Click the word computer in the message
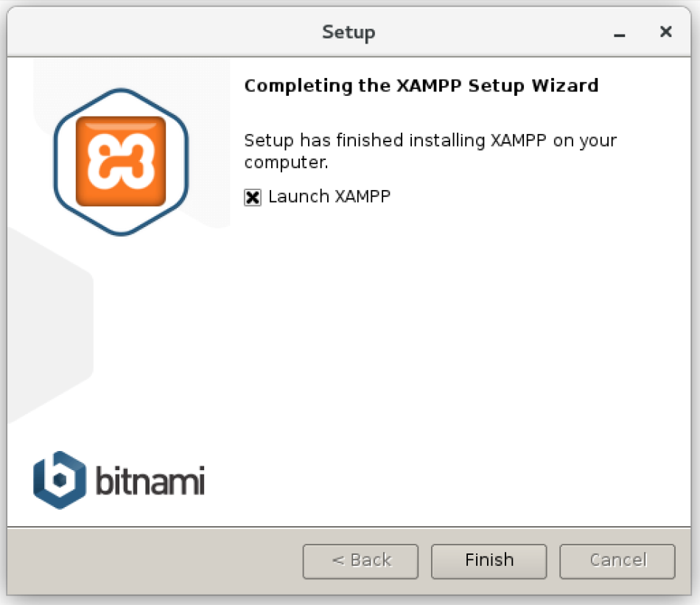This screenshot has width=700, height=605. click(x=286, y=163)
